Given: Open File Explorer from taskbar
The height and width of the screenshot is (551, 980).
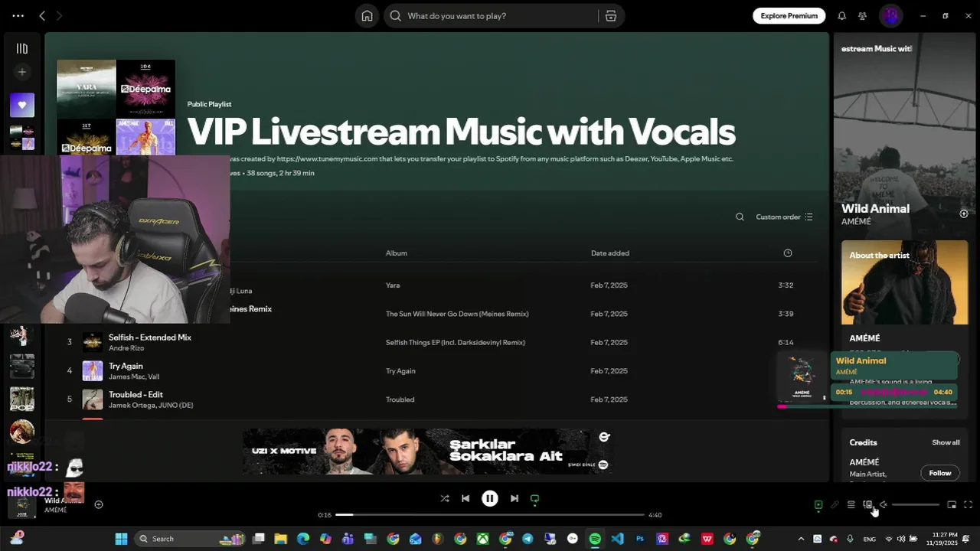Looking at the screenshot, I should point(280,539).
